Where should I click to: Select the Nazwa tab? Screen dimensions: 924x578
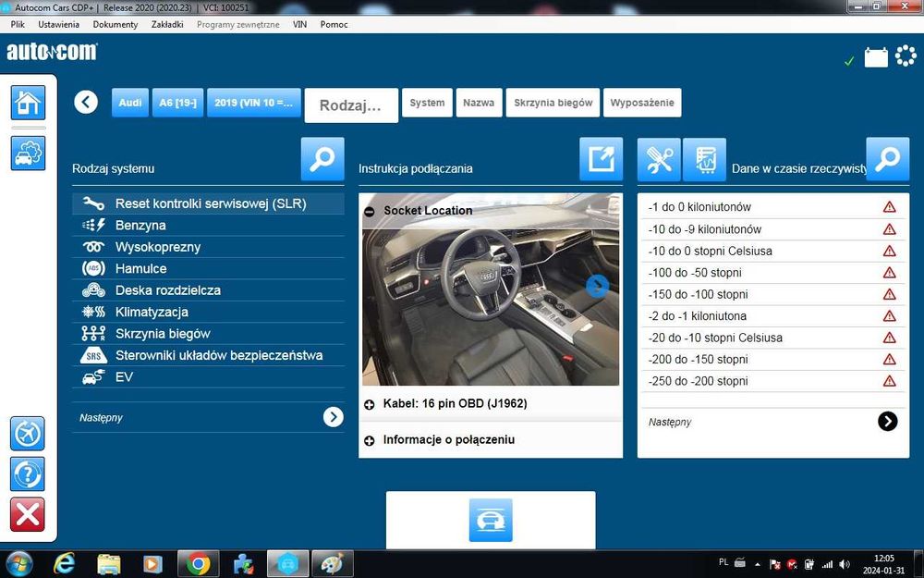479,103
